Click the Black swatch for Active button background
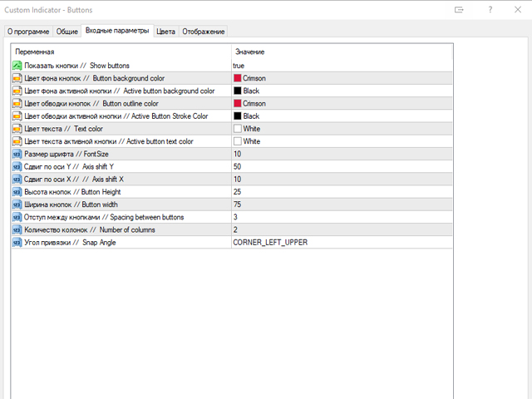532x399 pixels. [238, 91]
